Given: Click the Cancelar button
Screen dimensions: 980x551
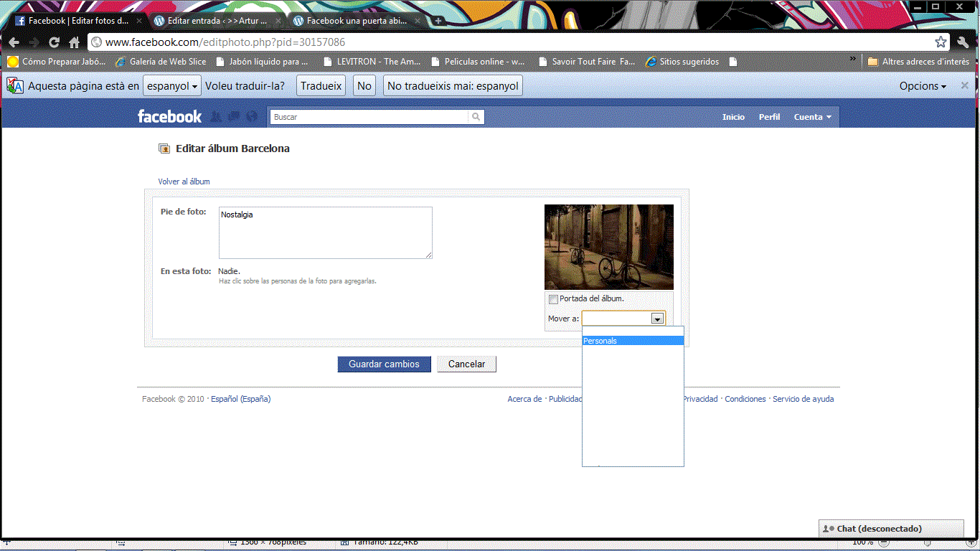Looking at the screenshot, I should [x=466, y=364].
